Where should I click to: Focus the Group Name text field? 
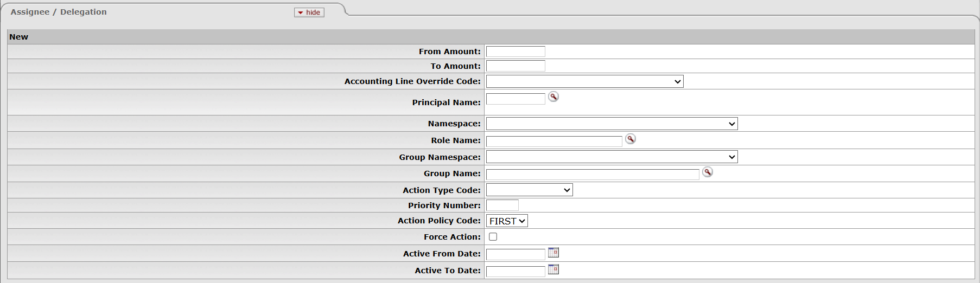point(593,175)
